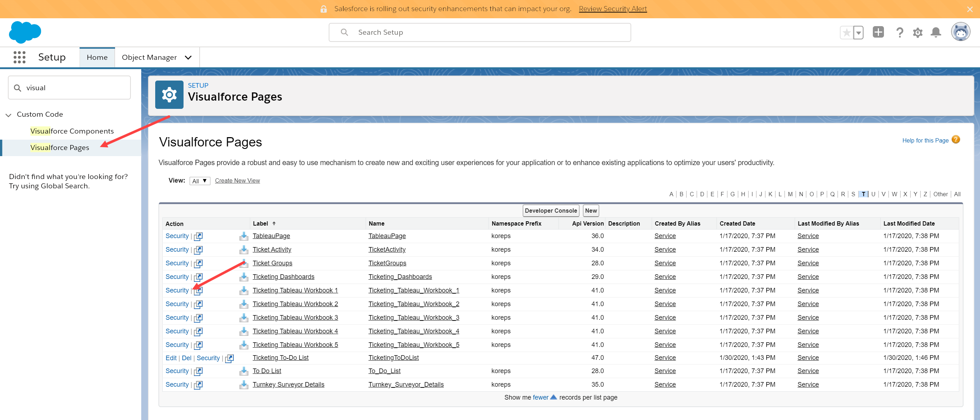980x420 pixels.
Task: Click Del for Ticketing To-Do List
Action: point(186,358)
